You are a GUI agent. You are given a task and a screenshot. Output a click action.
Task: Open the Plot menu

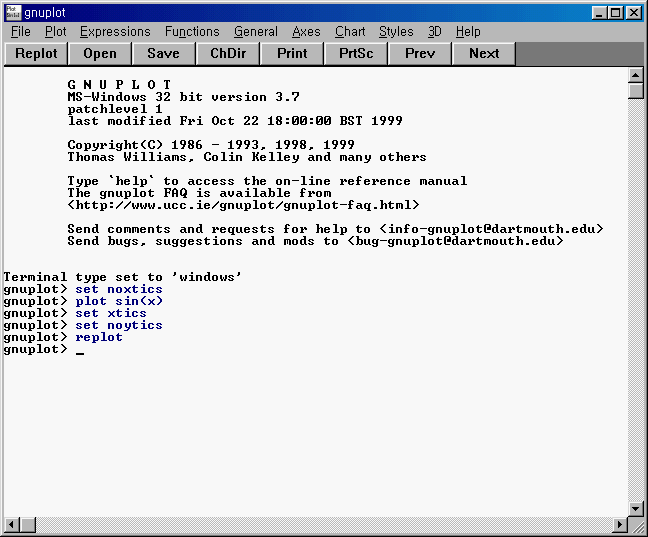pos(56,31)
